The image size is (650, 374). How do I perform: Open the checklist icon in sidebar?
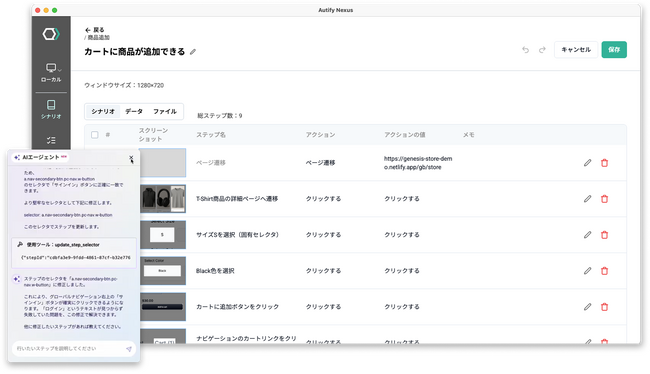[51, 140]
